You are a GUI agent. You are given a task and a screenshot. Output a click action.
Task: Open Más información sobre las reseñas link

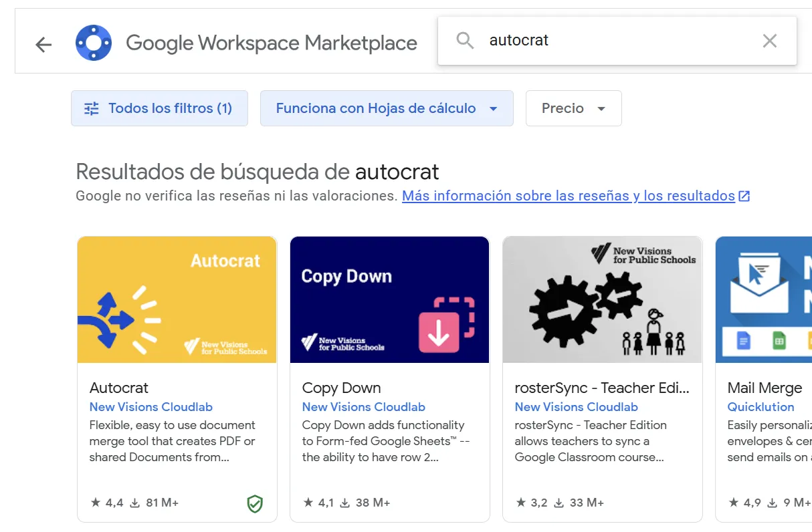pos(569,196)
